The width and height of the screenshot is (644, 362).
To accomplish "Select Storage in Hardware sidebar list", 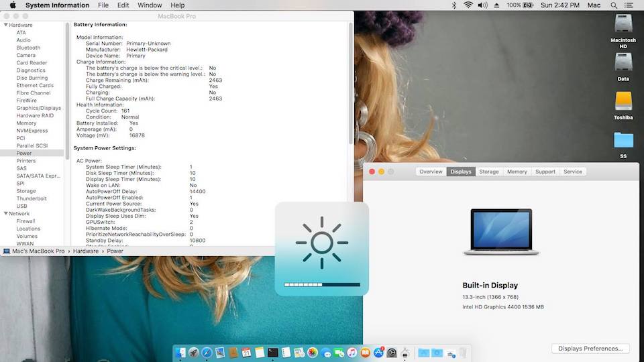I will coord(26,191).
